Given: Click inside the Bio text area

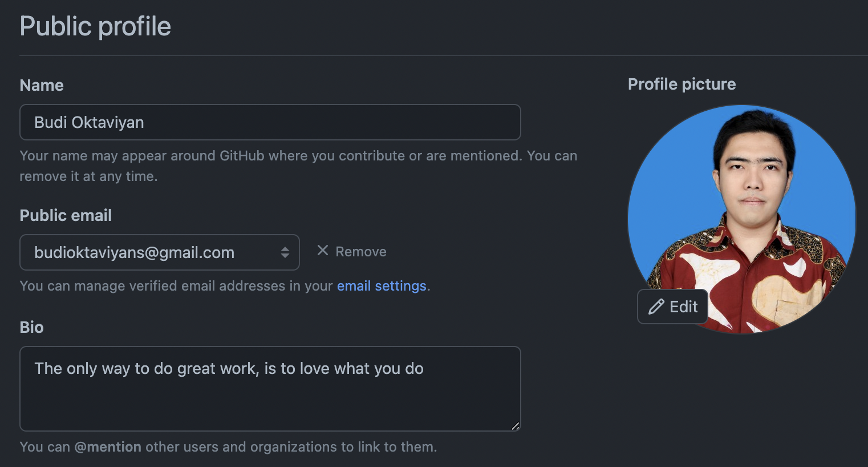Looking at the screenshot, I should click(270, 388).
